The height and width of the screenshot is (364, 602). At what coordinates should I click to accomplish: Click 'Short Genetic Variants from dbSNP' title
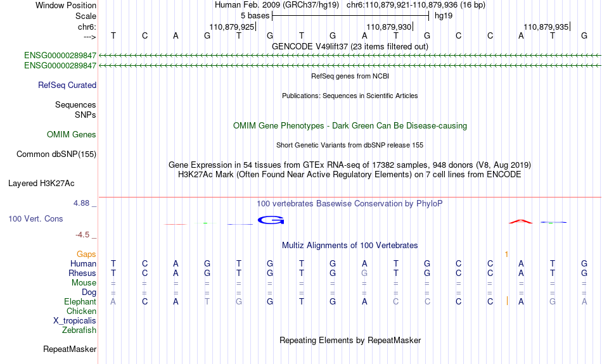tap(350, 145)
